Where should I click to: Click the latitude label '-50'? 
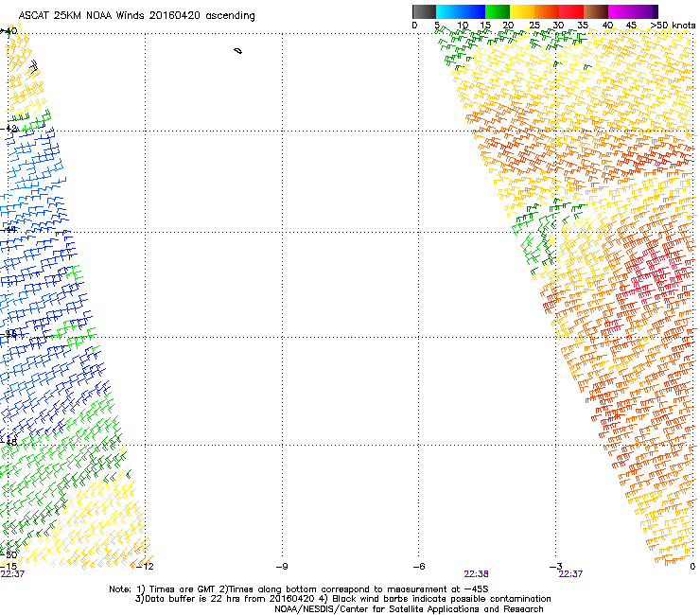pyautogui.click(x=9, y=554)
